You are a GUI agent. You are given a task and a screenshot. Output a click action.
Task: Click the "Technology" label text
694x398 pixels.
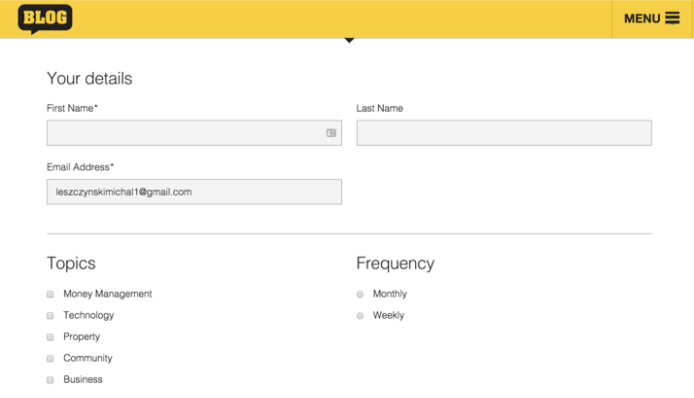coord(89,315)
